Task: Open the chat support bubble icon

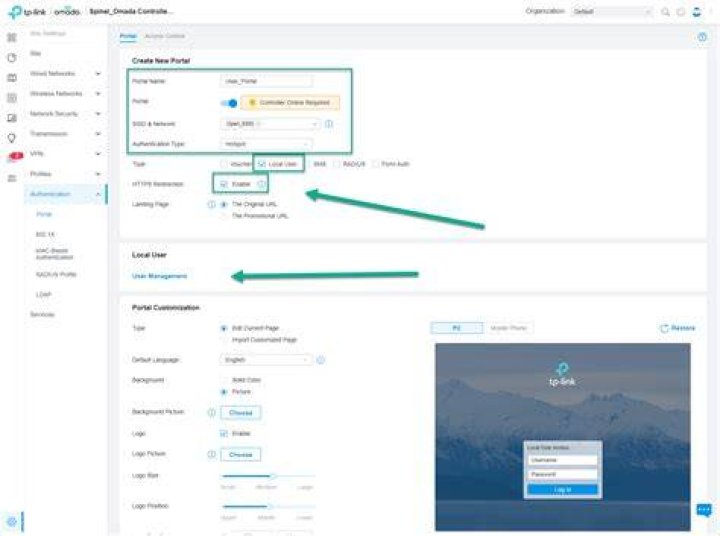Action: (x=704, y=510)
